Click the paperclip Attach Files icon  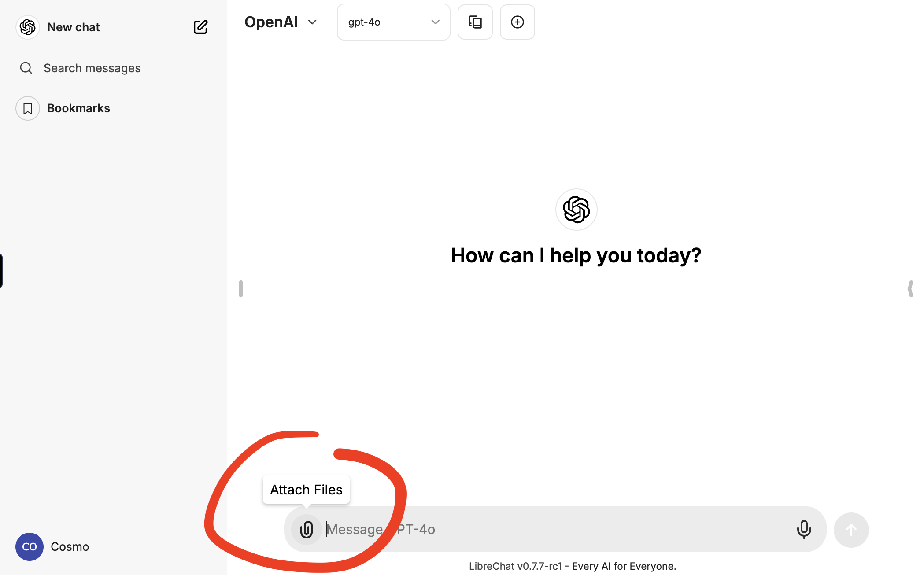click(307, 529)
